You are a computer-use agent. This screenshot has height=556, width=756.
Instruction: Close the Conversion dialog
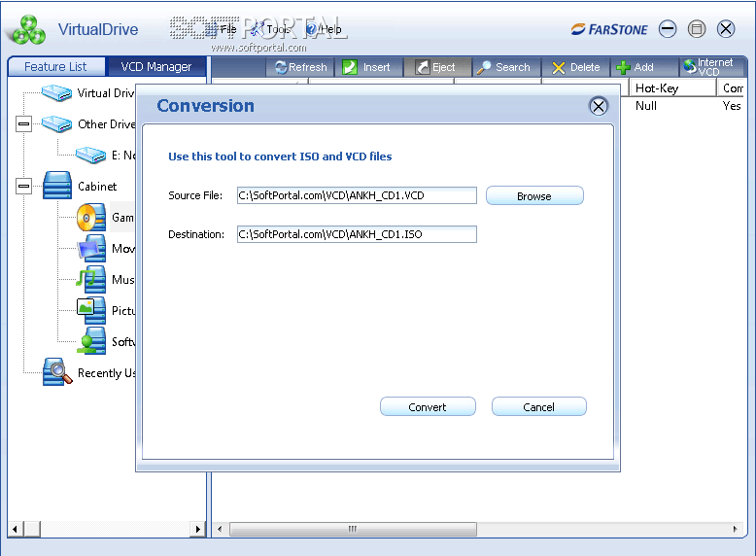click(x=599, y=106)
